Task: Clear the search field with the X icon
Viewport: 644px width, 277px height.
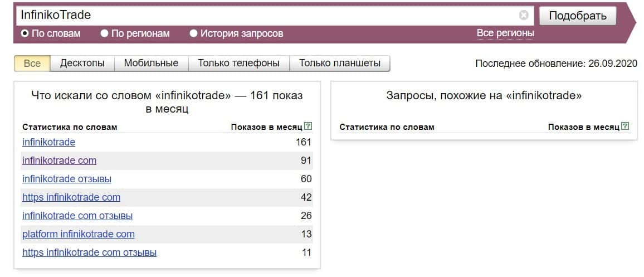Action: (x=523, y=15)
